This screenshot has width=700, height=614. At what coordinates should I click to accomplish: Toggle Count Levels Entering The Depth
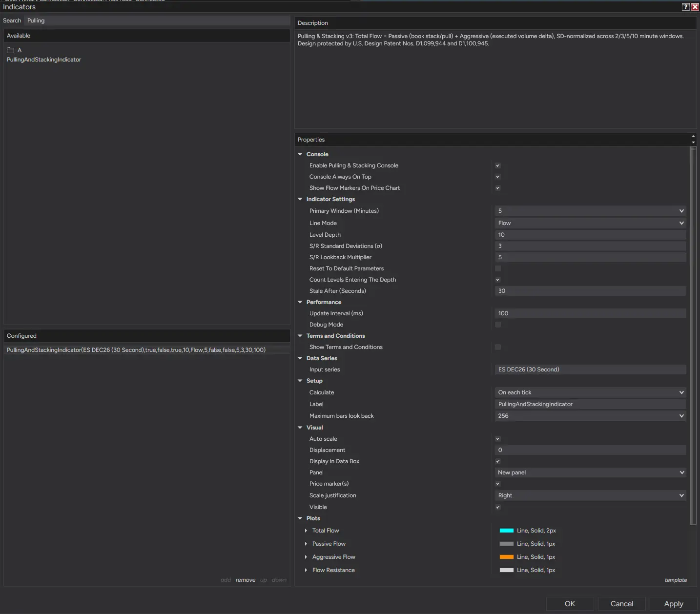tap(498, 280)
